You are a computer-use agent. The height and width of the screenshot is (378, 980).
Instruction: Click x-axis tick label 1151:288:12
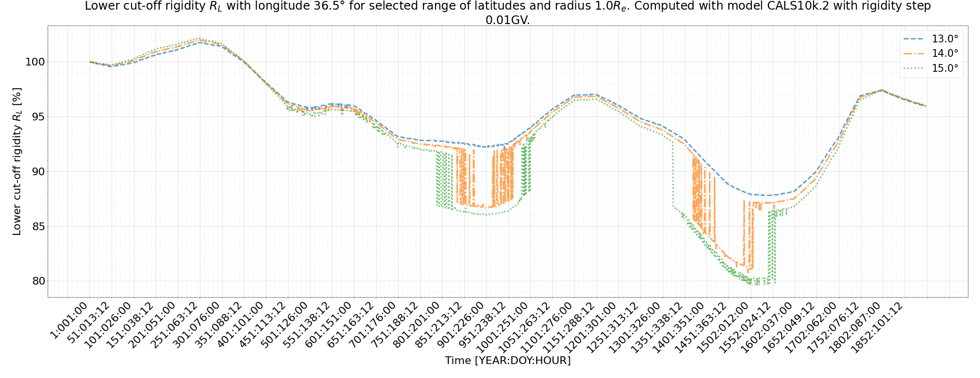[x=569, y=328]
